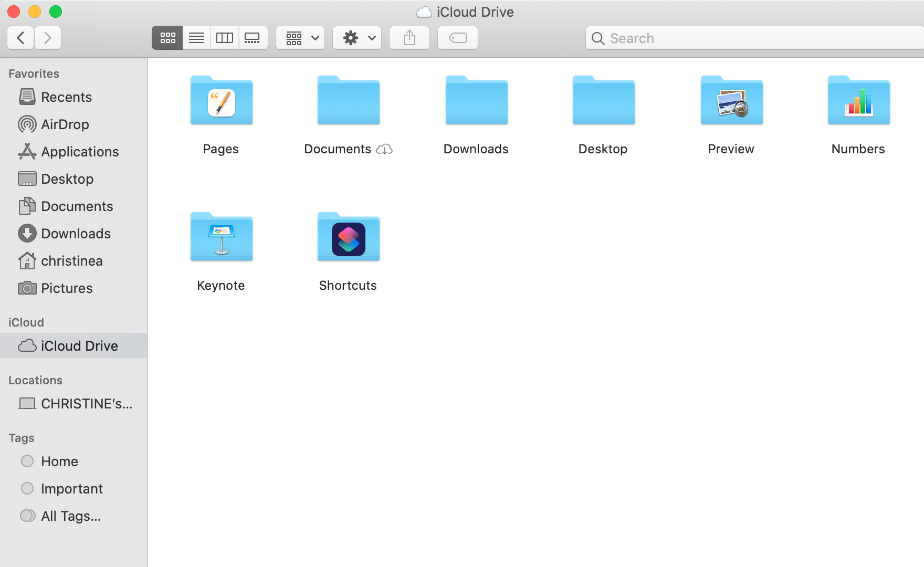Go forward with the right arrow button

[48, 38]
